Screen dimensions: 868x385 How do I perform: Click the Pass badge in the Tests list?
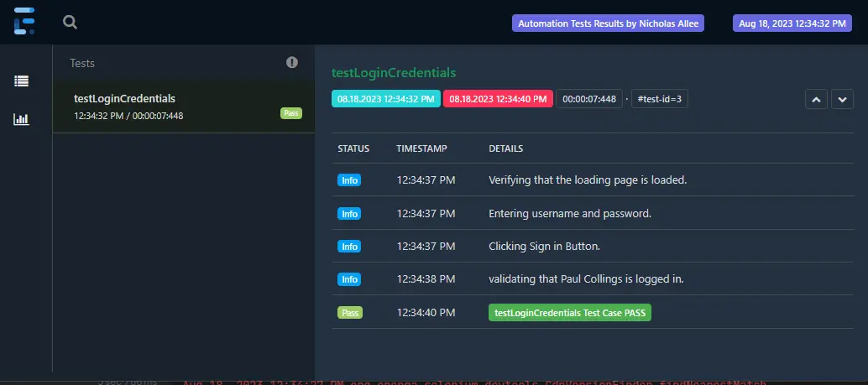click(x=290, y=113)
